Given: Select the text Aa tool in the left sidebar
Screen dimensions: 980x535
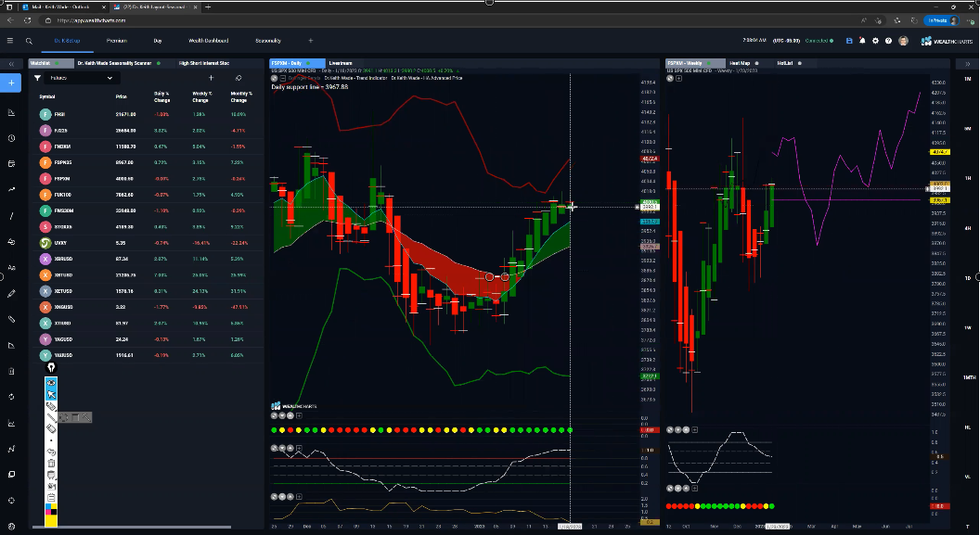Looking at the screenshot, I should click(x=11, y=267).
